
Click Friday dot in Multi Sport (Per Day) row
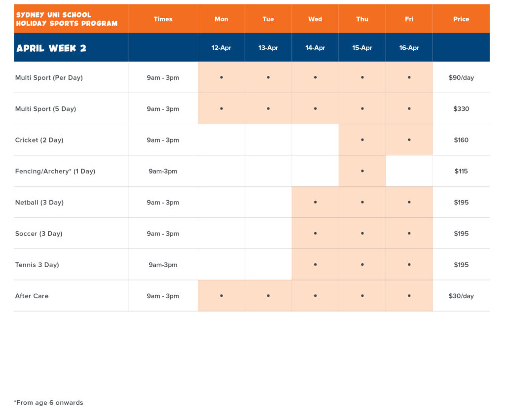tap(409, 77)
